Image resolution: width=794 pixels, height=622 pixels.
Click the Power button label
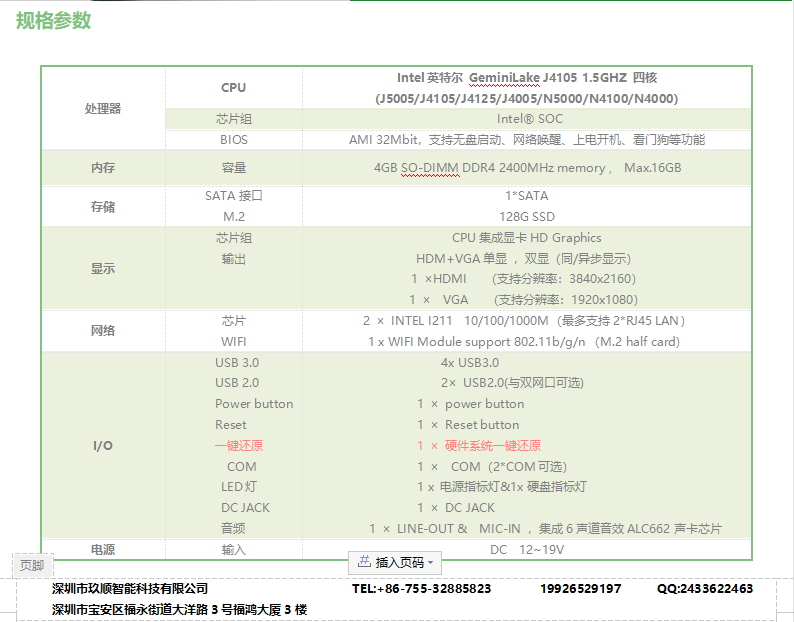click(254, 404)
